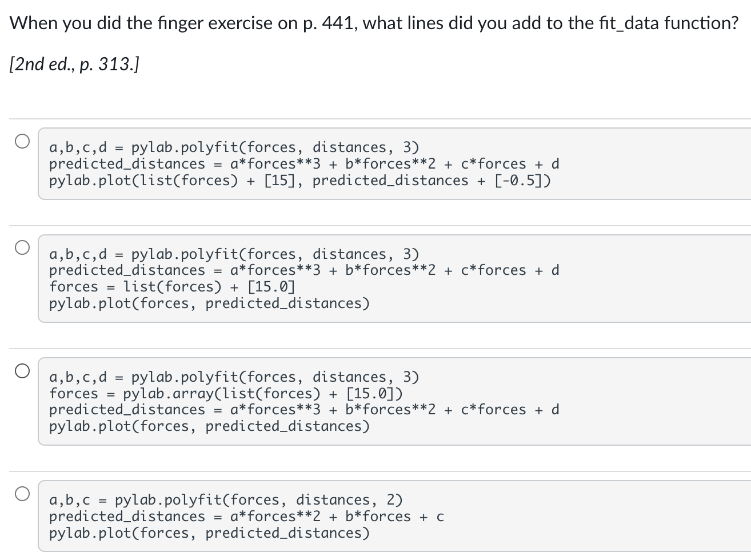Click the polyfit line in the first answer block

[x=234, y=147]
